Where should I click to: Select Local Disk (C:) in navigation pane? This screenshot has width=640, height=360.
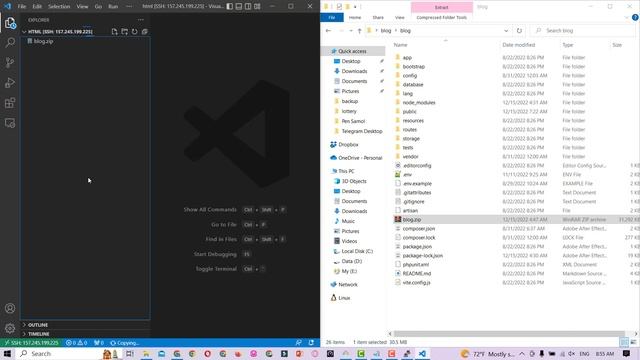357,251
